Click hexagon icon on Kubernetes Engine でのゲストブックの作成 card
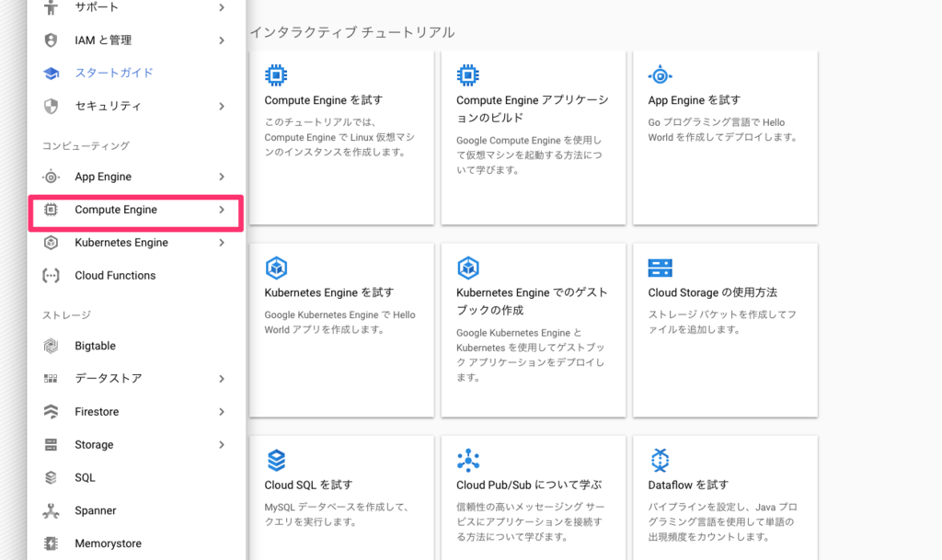The height and width of the screenshot is (560, 942). [x=468, y=268]
